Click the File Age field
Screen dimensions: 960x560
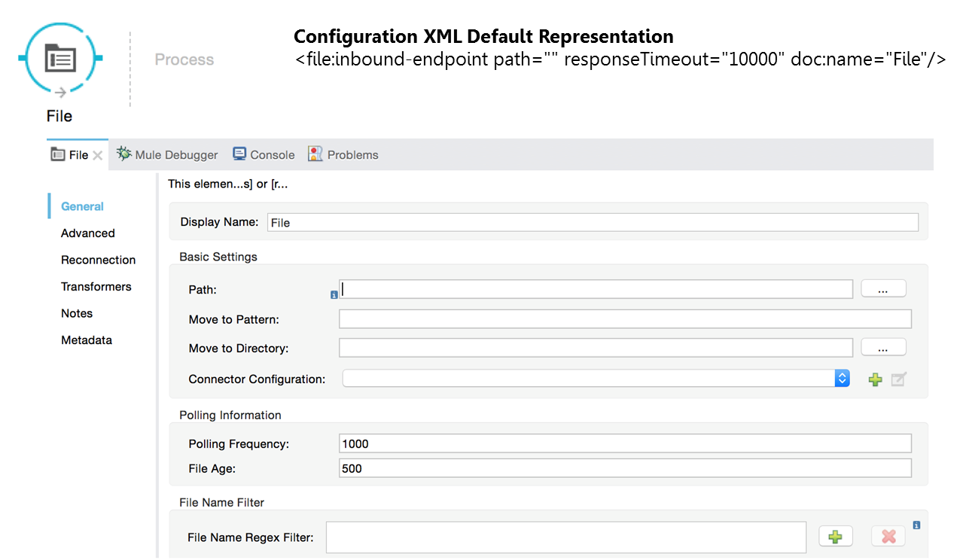[625, 468]
